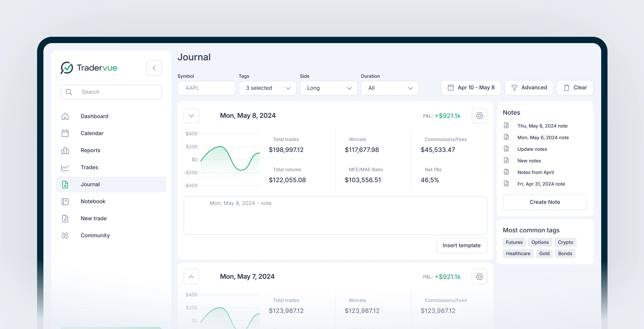Open New trade via its plus-document icon
The width and height of the screenshot is (644, 329).
(65, 218)
